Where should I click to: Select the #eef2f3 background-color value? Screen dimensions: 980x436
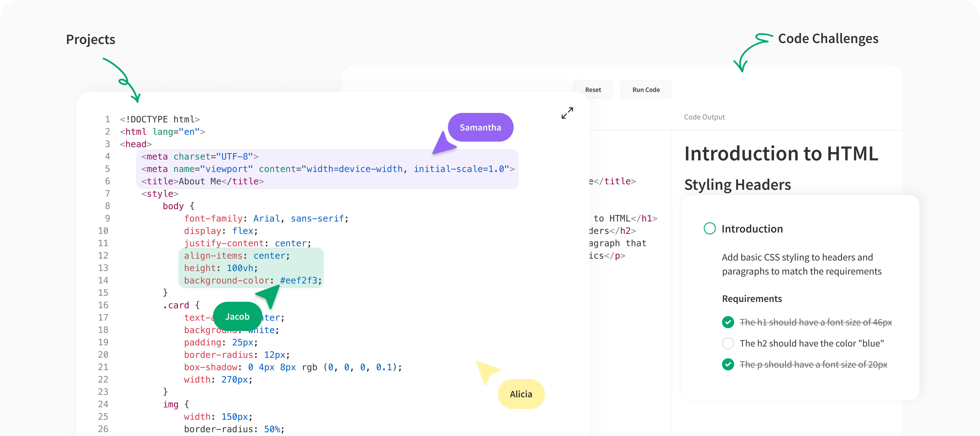300,281
